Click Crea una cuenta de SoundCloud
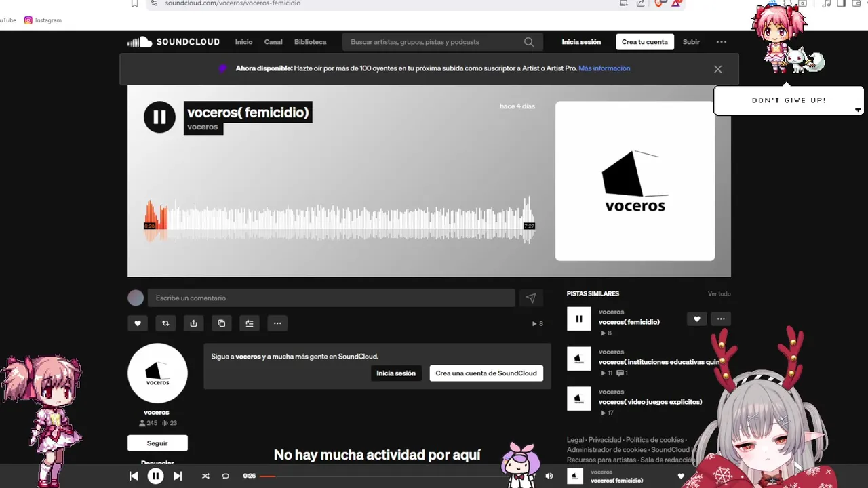The image size is (868, 488). [x=486, y=373]
